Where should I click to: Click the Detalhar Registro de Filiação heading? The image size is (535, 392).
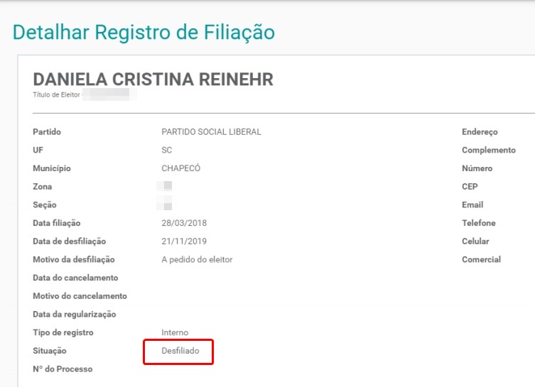(x=144, y=33)
